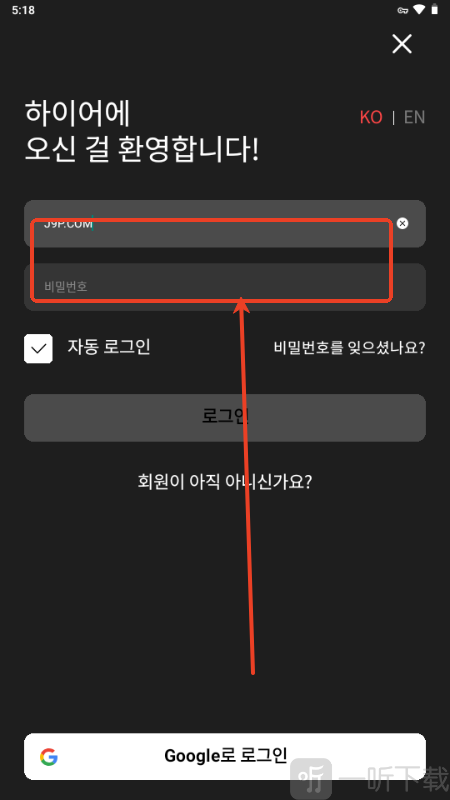450x800 pixels.
Task: Tap the battery icon in status bar
Action: [435, 9]
